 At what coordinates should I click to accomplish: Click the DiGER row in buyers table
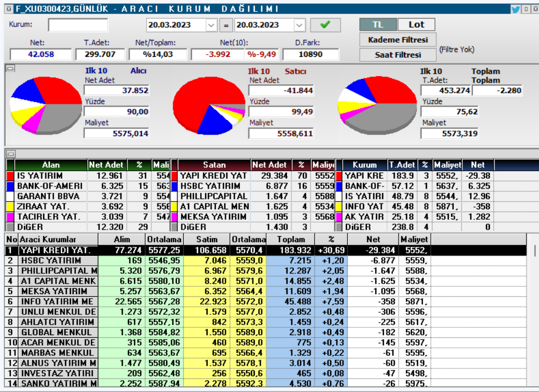pos(87,227)
